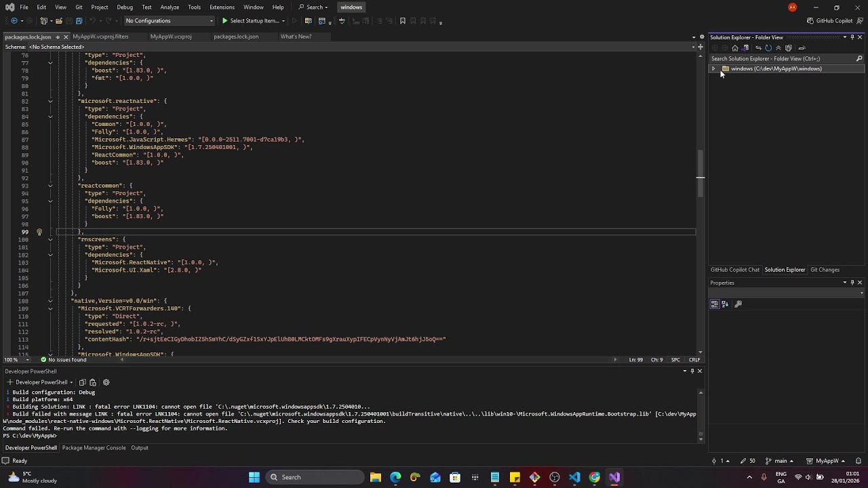
Task: Pin the packages.lock.json active tab
Action: pos(58,37)
